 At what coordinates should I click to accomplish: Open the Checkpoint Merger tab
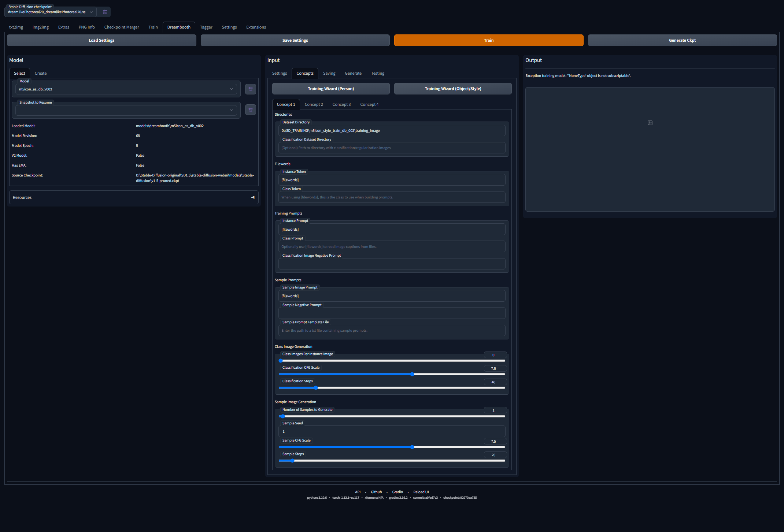(122, 27)
